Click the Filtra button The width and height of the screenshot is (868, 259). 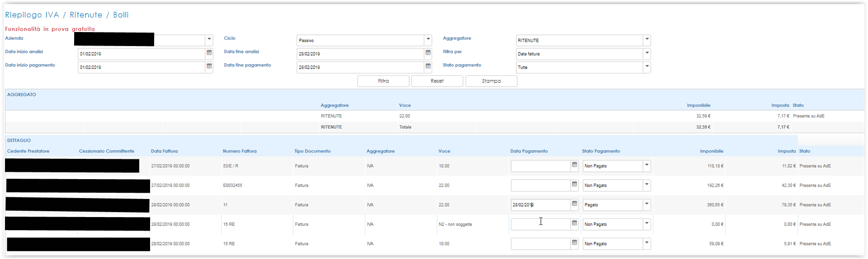tap(383, 81)
